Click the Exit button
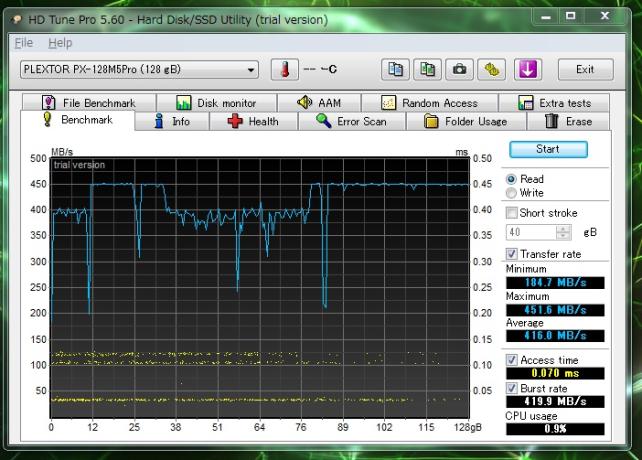Viewport: 642px width, 460px height. point(585,69)
